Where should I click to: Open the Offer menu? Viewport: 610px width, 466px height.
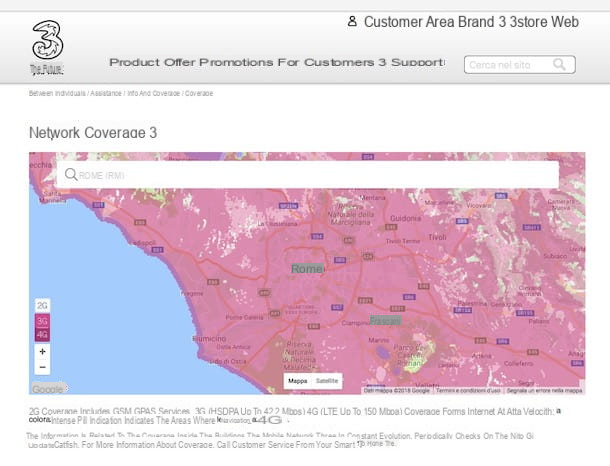pos(180,62)
